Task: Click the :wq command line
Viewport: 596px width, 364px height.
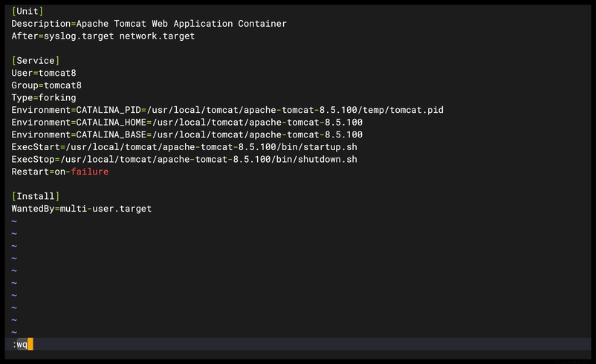Action: point(20,344)
